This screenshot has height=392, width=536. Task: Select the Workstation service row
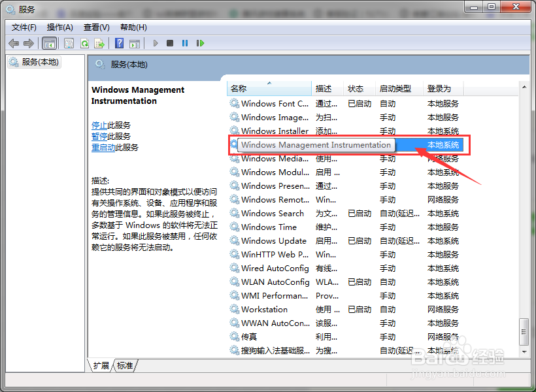(x=344, y=309)
